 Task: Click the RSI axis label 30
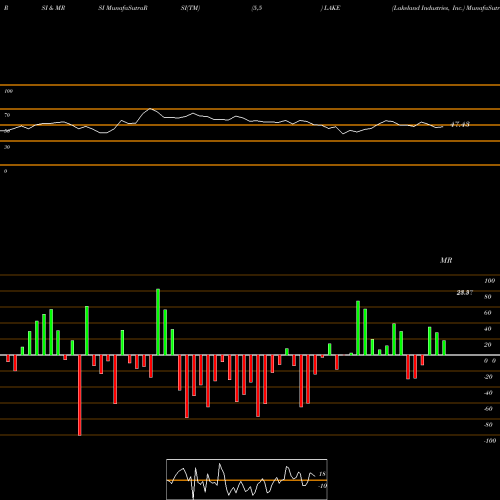click(7, 147)
